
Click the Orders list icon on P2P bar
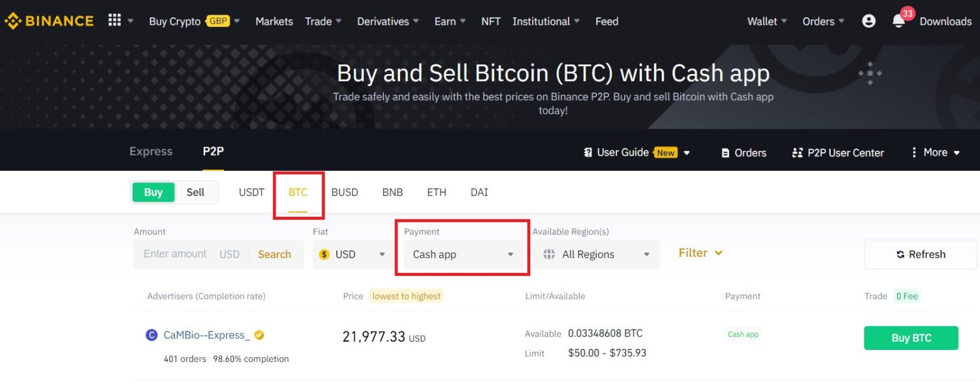tap(725, 152)
